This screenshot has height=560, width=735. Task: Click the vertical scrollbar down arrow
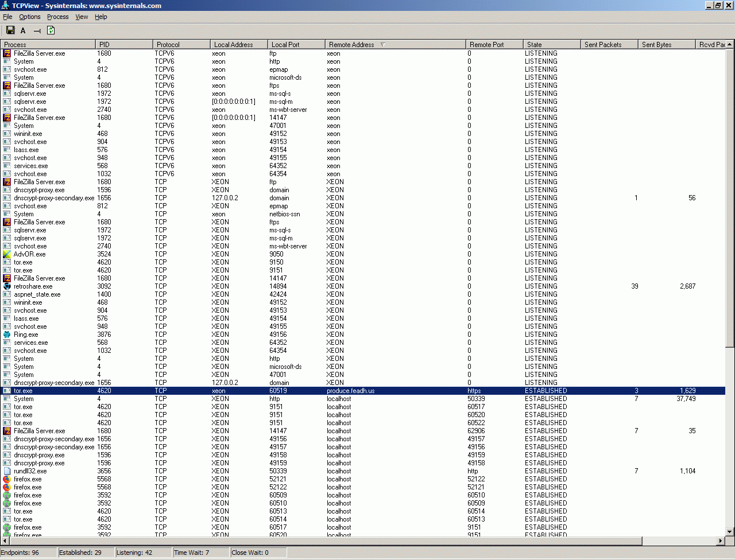tap(730, 532)
